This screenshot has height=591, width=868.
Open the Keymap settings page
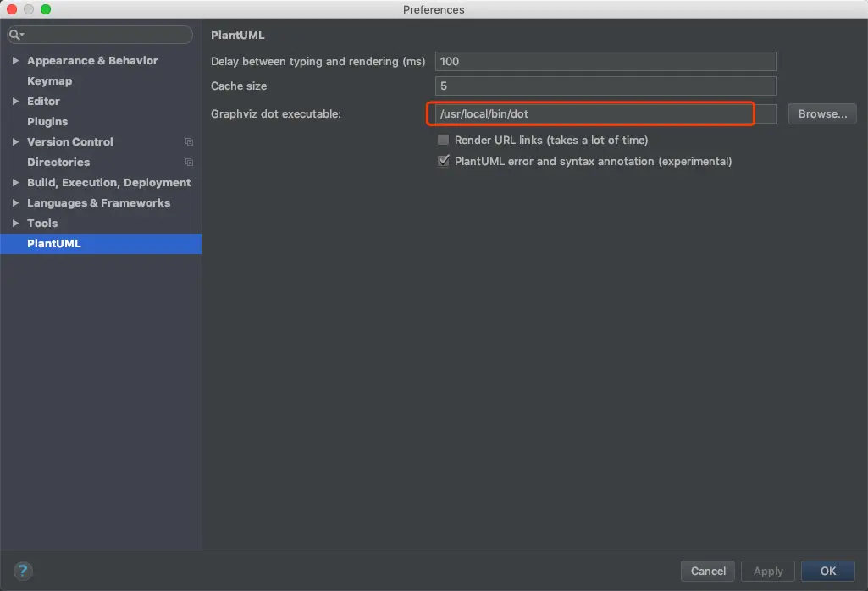49,80
